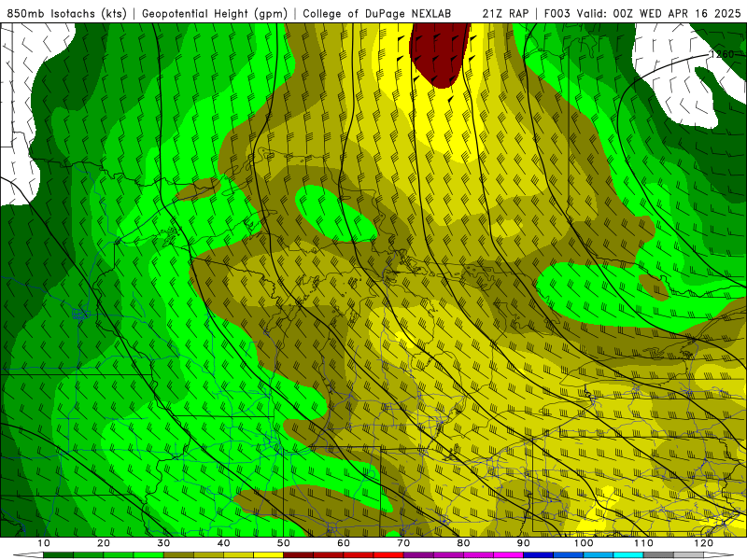Image resolution: width=747 pixels, height=560 pixels.
Task: Click the colorbar label '90'
Action: (x=524, y=543)
